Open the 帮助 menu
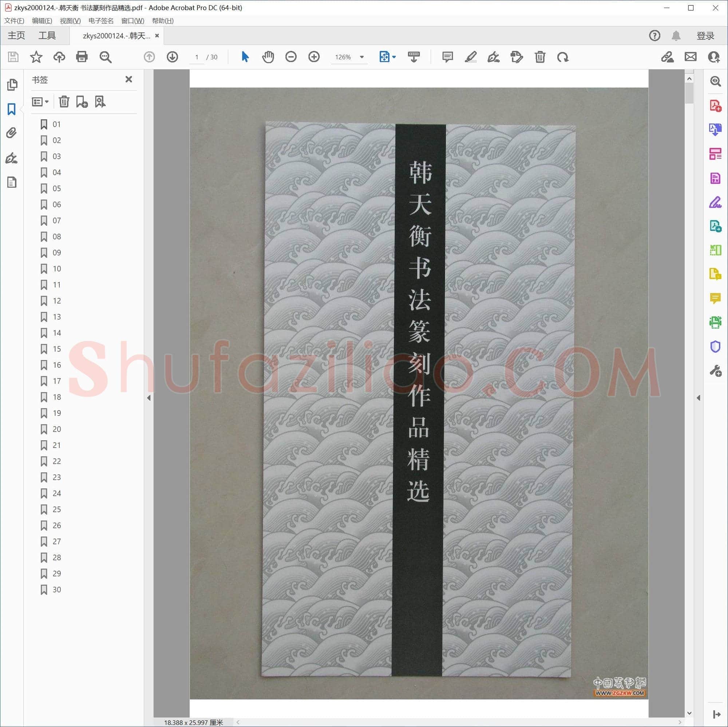Image resolution: width=728 pixels, height=727 pixels. click(x=163, y=21)
